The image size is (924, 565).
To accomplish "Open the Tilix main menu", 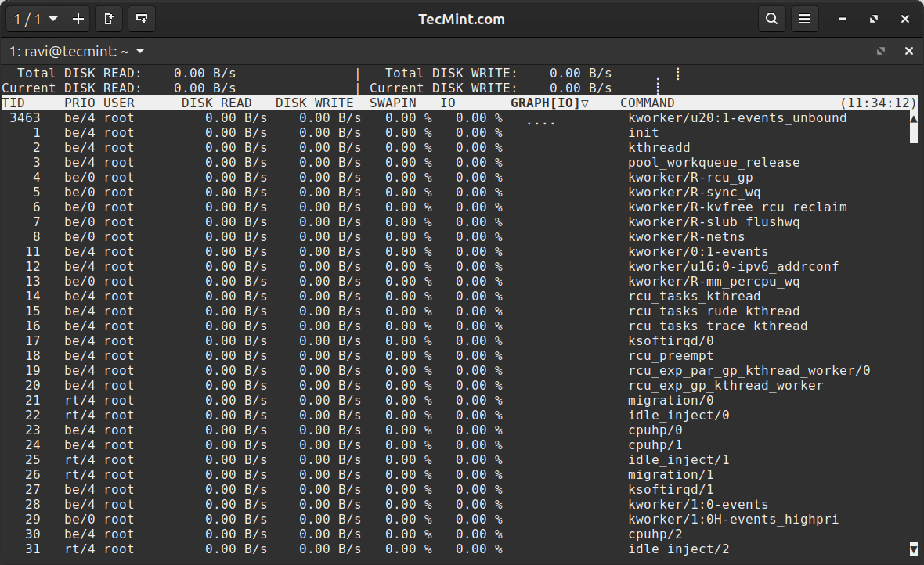I will pos(805,18).
